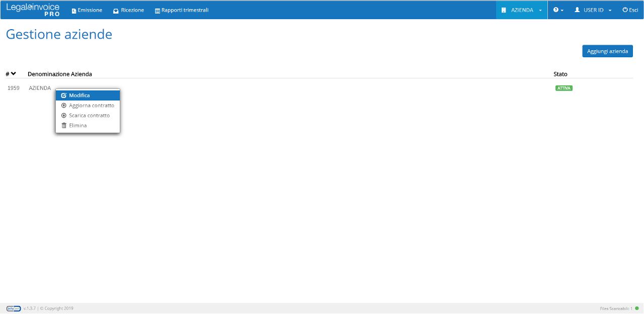This screenshot has width=644, height=314.
Task: Click the ATTIVA status badge
Action: click(563, 88)
